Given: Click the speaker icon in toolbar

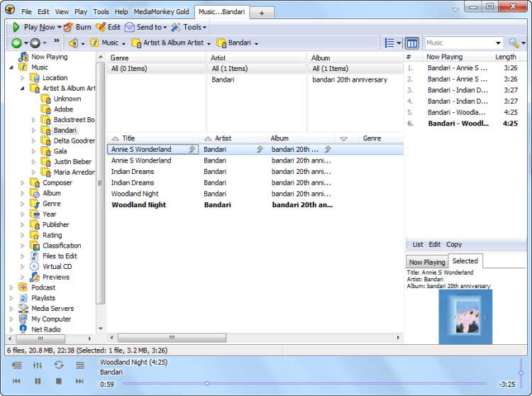Looking at the screenshot, I should [x=73, y=43].
